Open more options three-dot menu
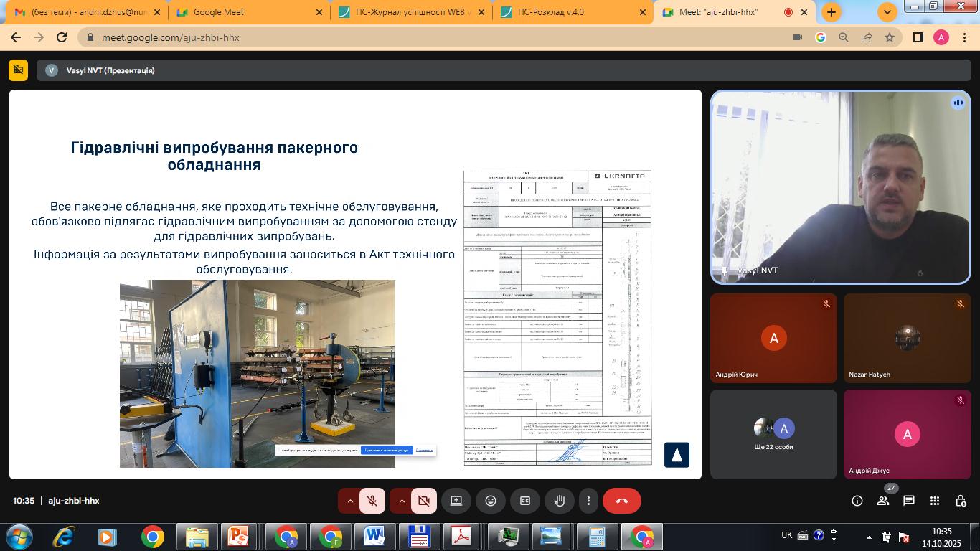The image size is (980, 551). (588, 501)
